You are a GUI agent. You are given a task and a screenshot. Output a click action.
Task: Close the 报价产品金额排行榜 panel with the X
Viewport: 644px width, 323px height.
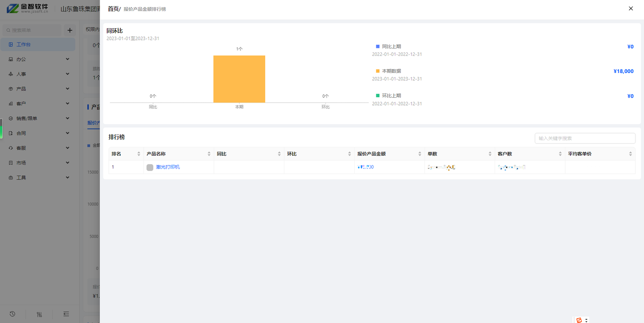click(631, 9)
